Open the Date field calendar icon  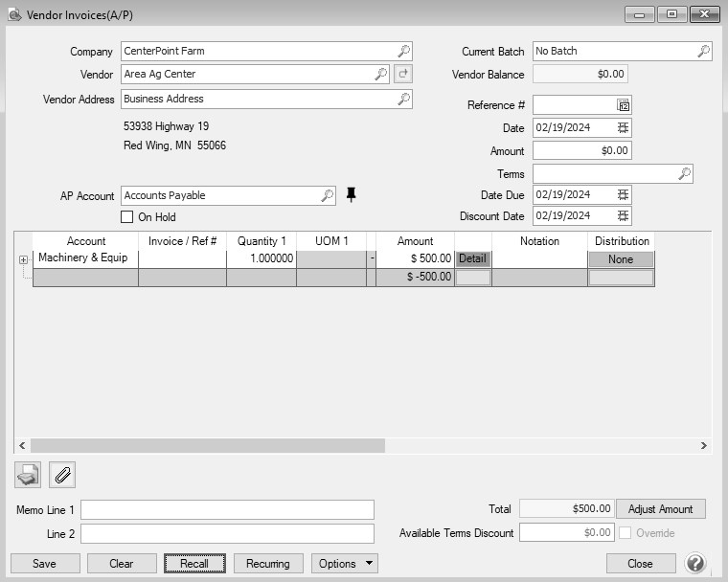tap(623, 127)
